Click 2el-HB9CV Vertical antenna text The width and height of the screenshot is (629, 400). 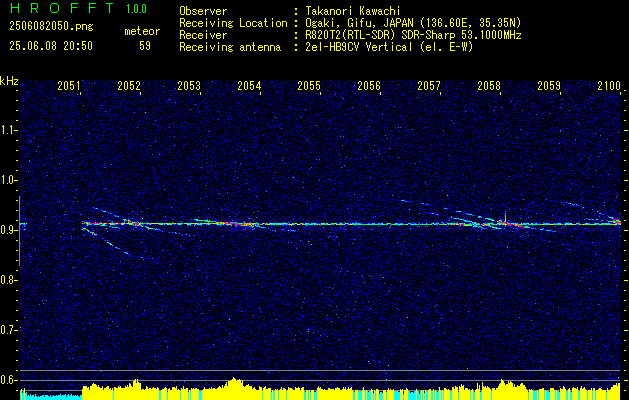click(389, 47)
